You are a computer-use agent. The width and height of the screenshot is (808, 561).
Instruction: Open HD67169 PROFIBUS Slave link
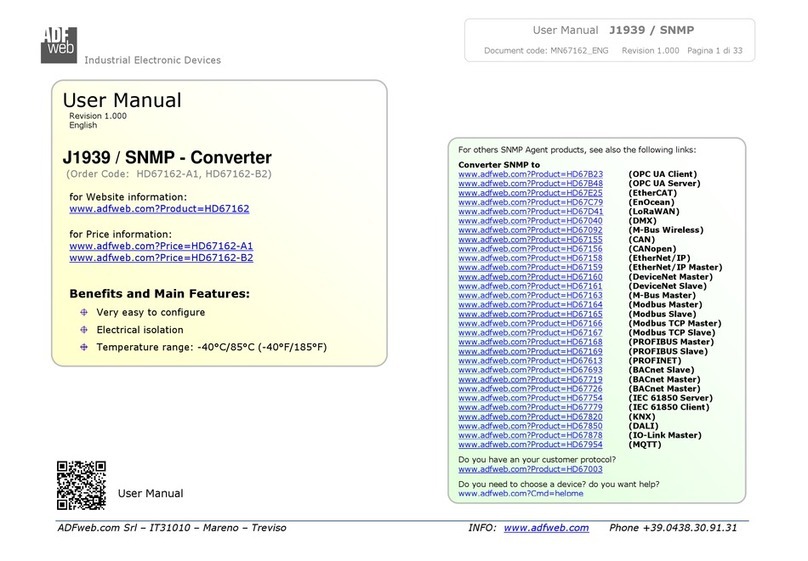(530, 351)
